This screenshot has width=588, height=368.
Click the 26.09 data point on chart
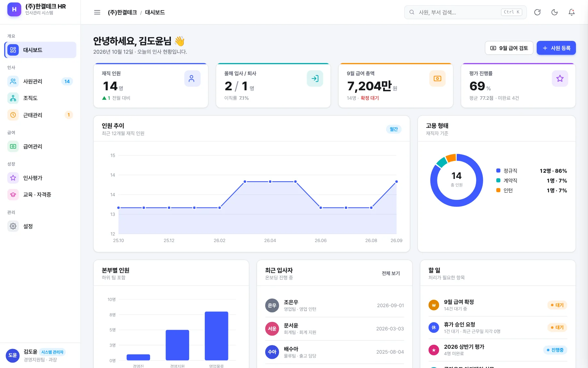coord(397,182)
